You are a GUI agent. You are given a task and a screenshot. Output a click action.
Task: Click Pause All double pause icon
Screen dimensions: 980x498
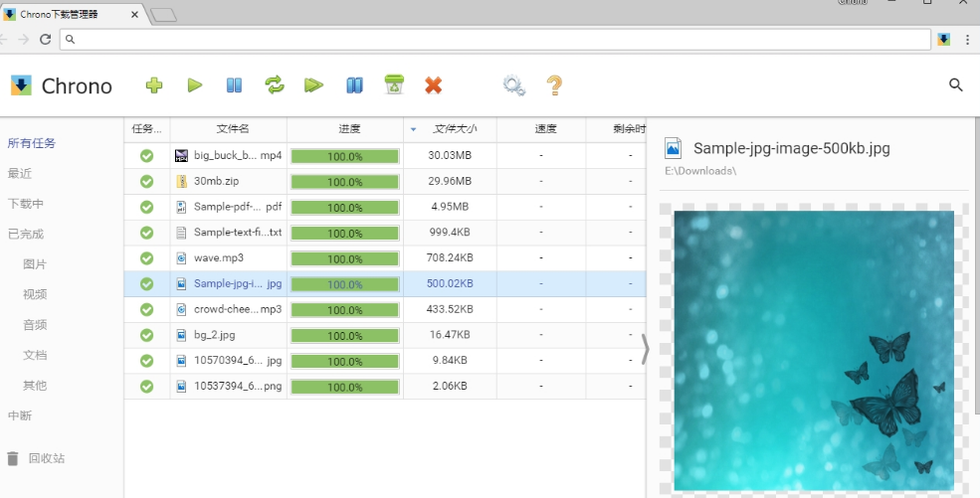[354, 84]
